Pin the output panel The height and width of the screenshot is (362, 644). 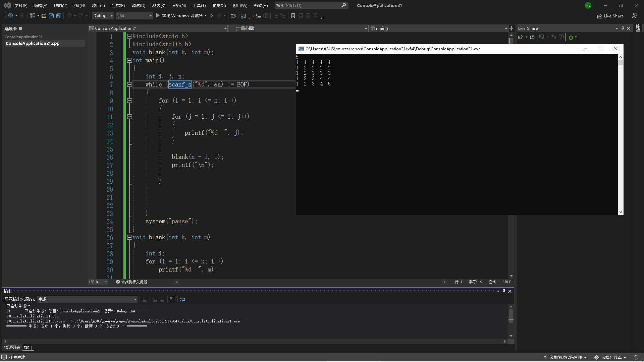click(504, 291)
